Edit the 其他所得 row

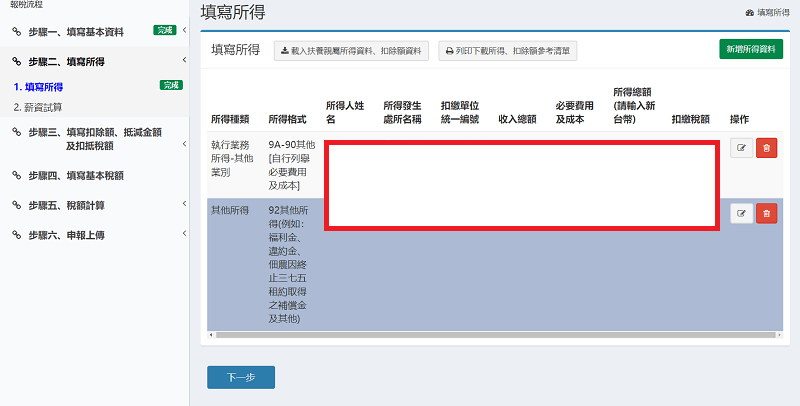741,213
